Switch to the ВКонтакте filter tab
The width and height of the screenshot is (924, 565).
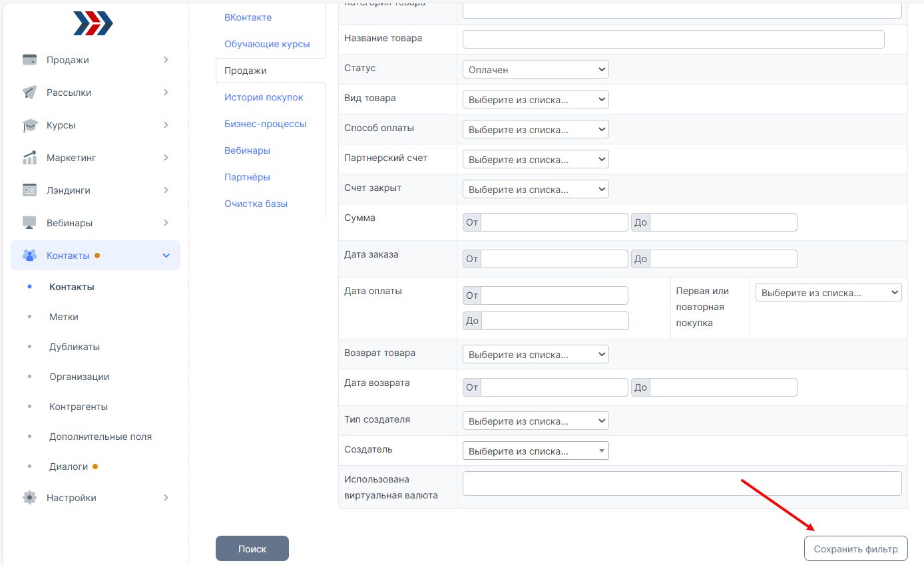tap(248, 17)
